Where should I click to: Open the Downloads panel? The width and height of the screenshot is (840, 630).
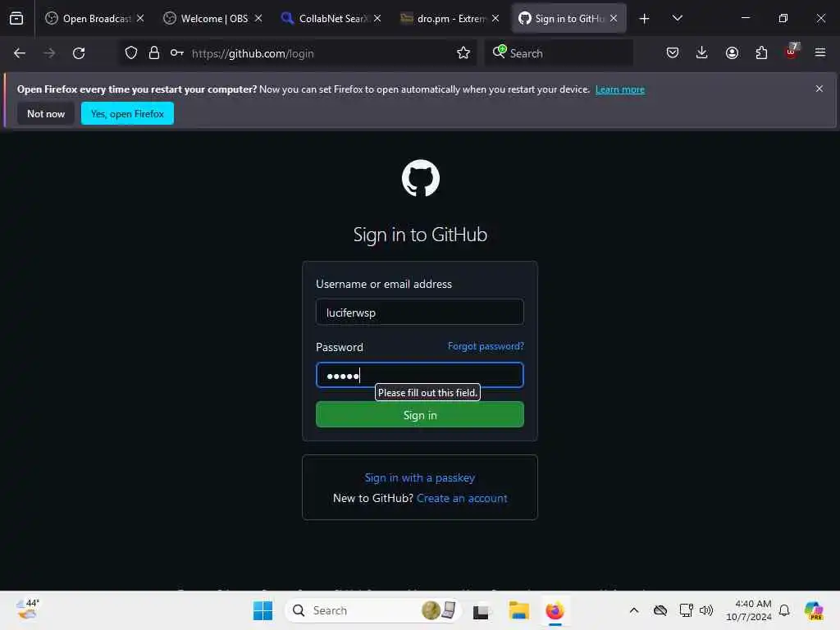[x=702, y=52]
